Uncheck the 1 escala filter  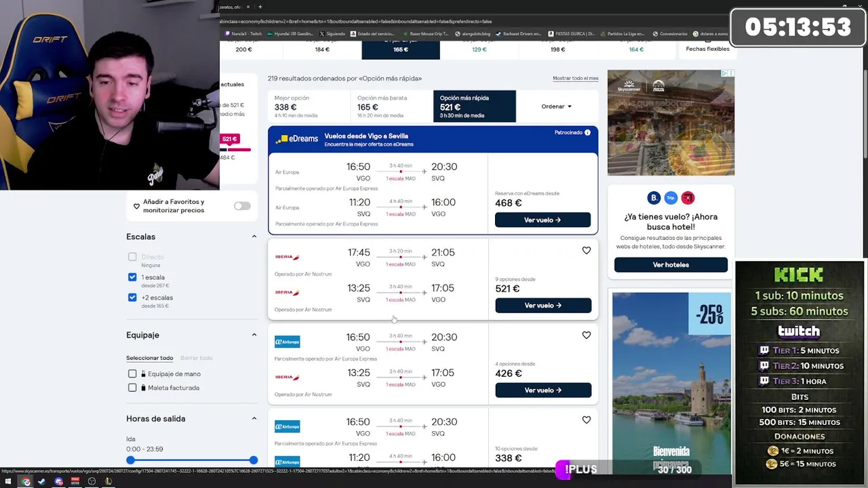(132, 277)
